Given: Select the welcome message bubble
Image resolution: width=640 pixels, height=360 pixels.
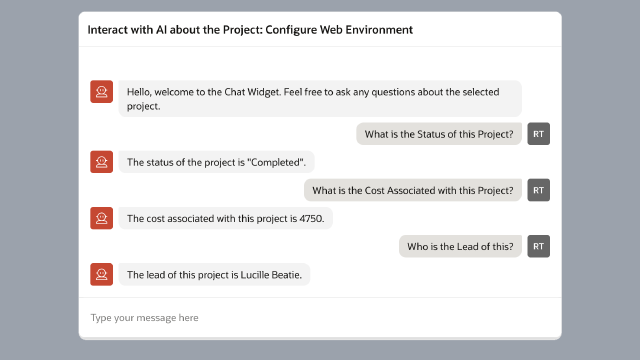Looking at the screenshot, I should point(320,99).
